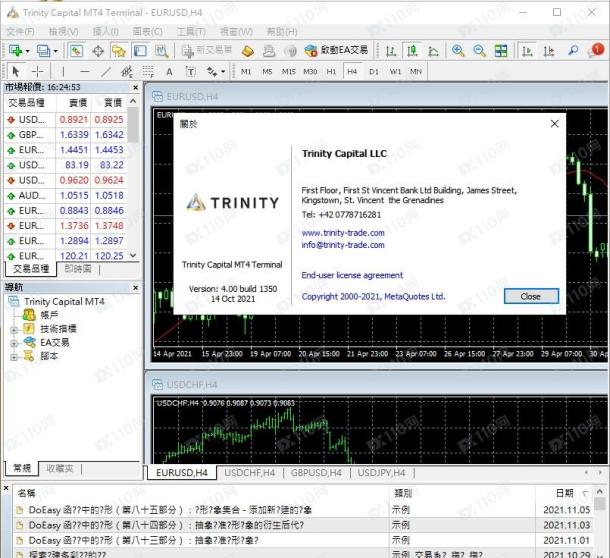The height and width of the screenshot is (558, 610).
Task: Click the info@trinity-trade.com email link
Action: point(343,245)
